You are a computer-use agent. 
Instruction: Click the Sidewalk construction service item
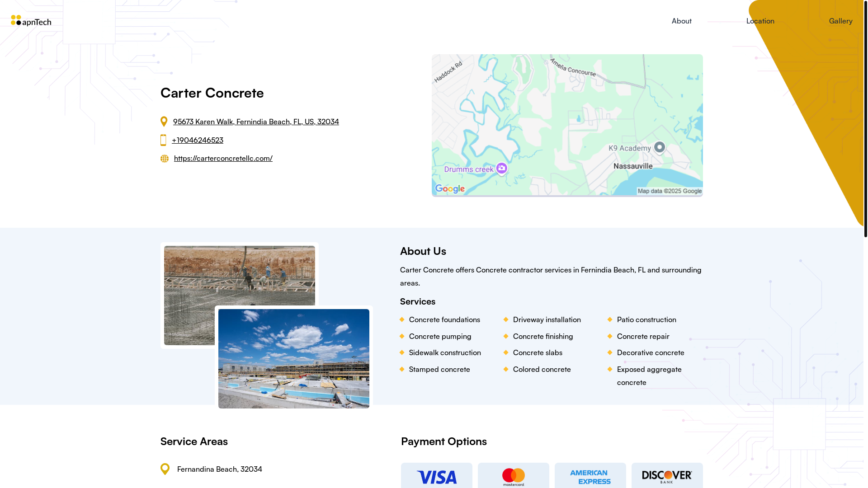pos(445,352)
